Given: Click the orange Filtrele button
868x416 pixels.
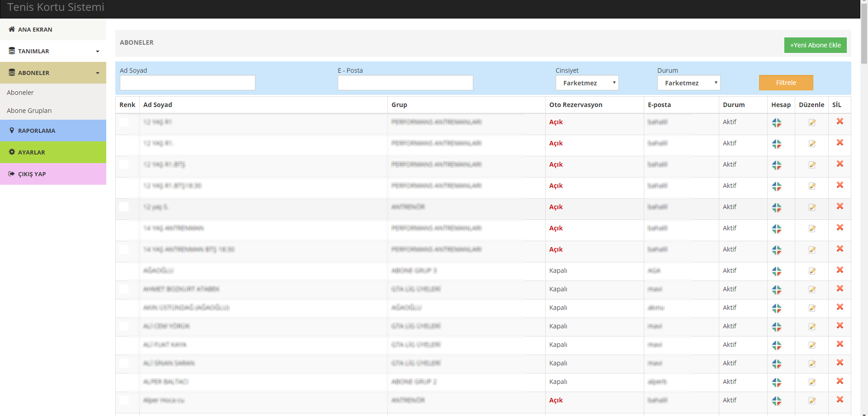Looking at the screenshot, I should coord(786,83).
